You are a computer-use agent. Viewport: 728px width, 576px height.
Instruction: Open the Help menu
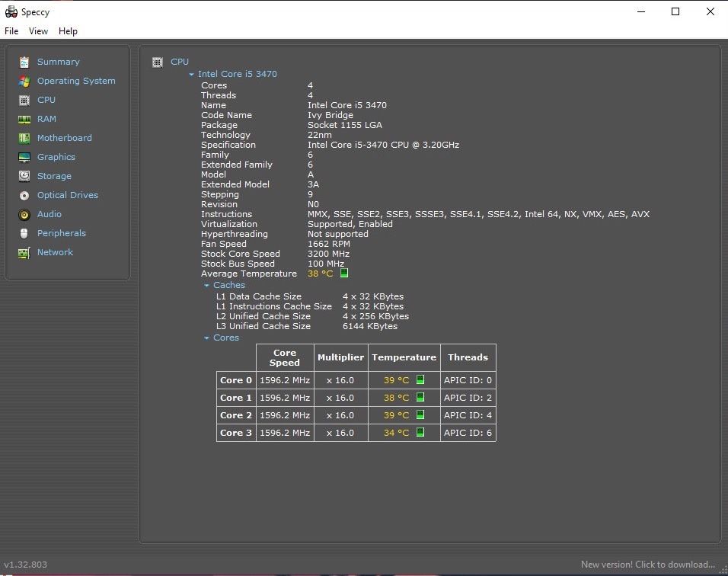coord(68,31)
